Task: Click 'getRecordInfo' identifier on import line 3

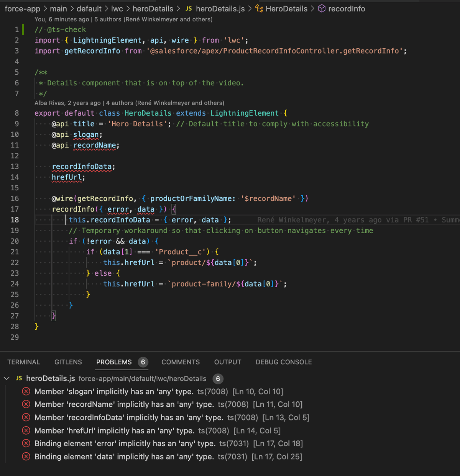Action: pos(92,51)
